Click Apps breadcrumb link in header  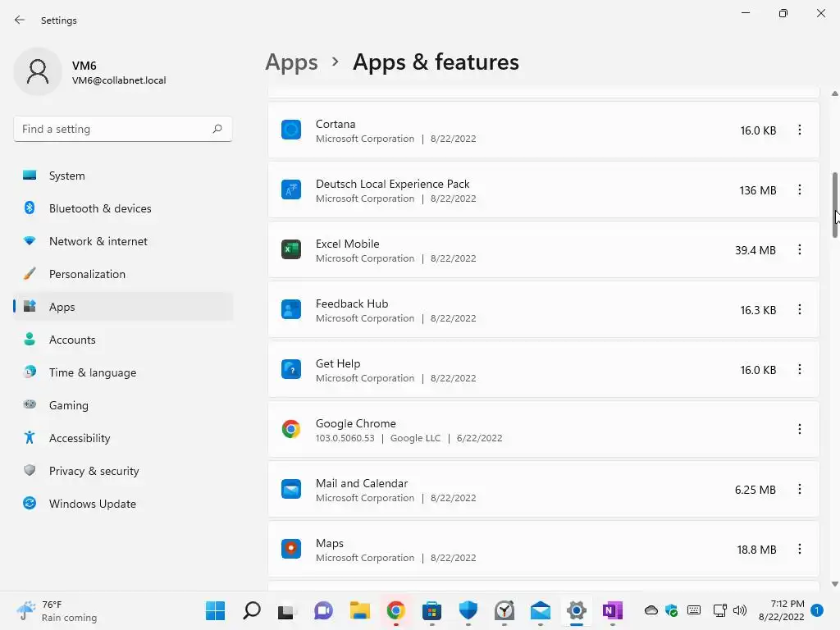pos(291,62)
